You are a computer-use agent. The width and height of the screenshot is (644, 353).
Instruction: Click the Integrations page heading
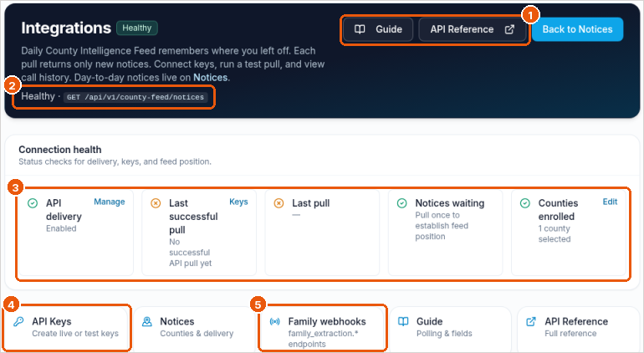coord(66,28)
